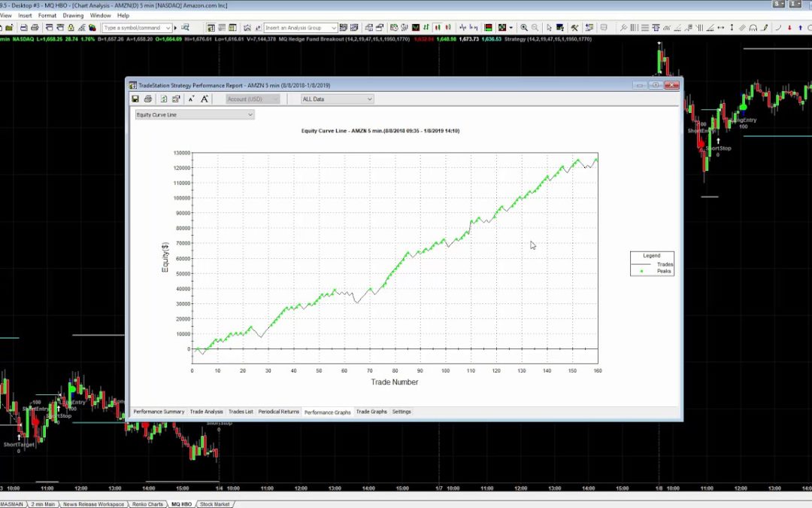Click the increase font size icon
This screenshot has height=508, width=812.
(204, 99)
